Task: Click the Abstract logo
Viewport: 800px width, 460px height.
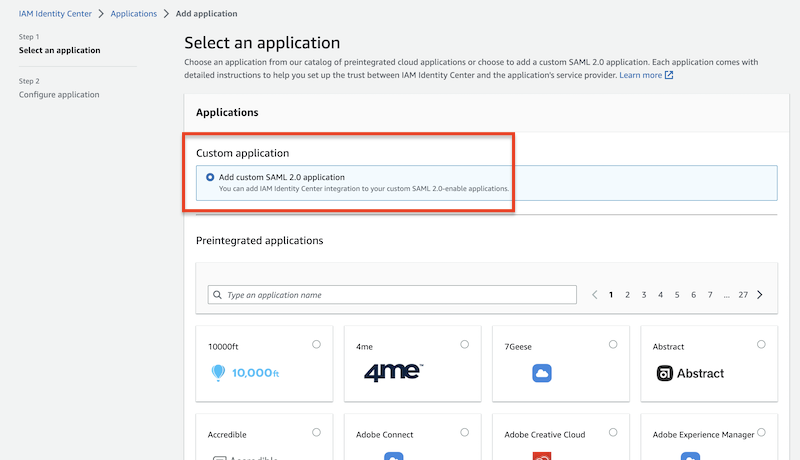Action: (690, 373)
